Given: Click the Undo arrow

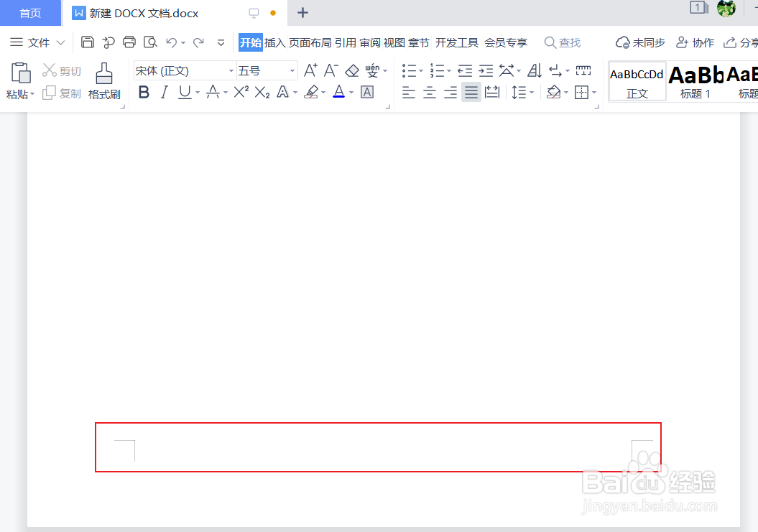Looking at the screenshot, I should tap(172, 42).
